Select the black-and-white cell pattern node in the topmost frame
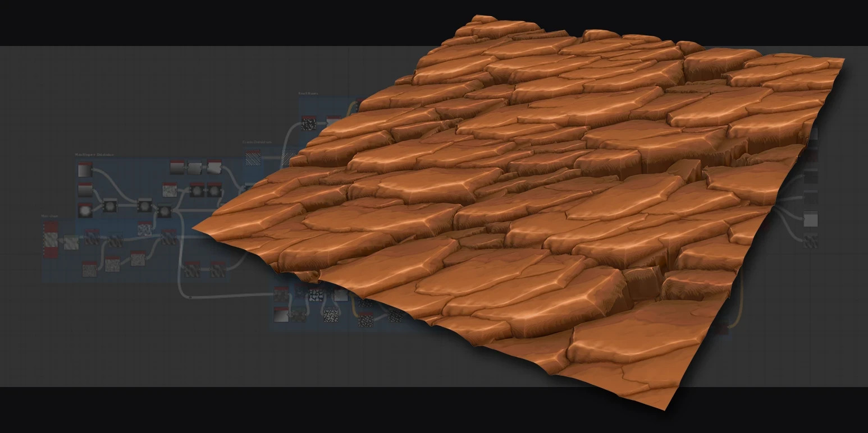 [309, 122]
